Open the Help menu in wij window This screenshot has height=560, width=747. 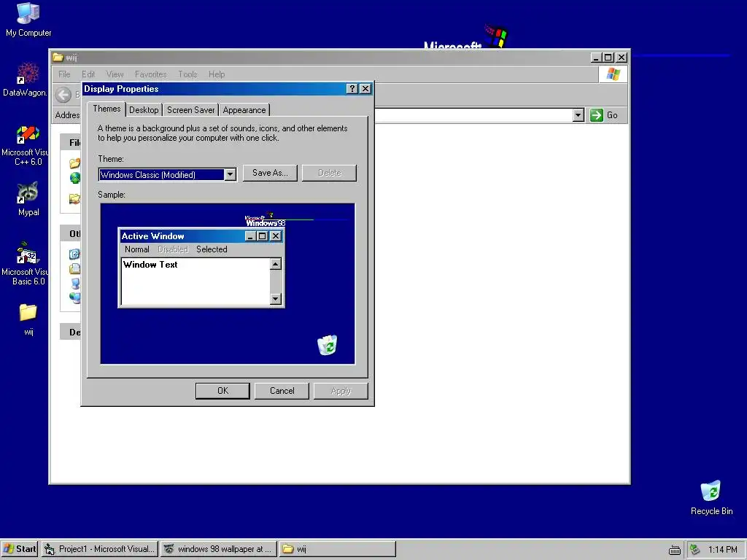216,74
